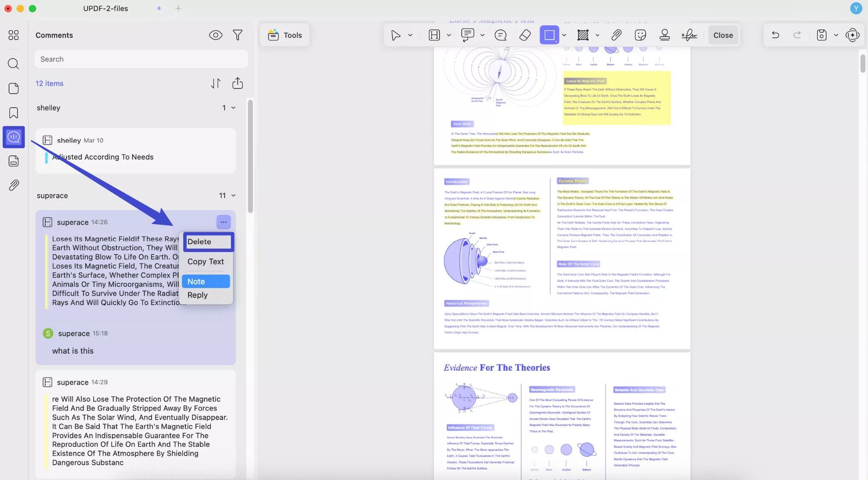The height and width of the screenshot is (480, 868).
Task: Choose Delete from the comment menu
Action: pos(209,242)
